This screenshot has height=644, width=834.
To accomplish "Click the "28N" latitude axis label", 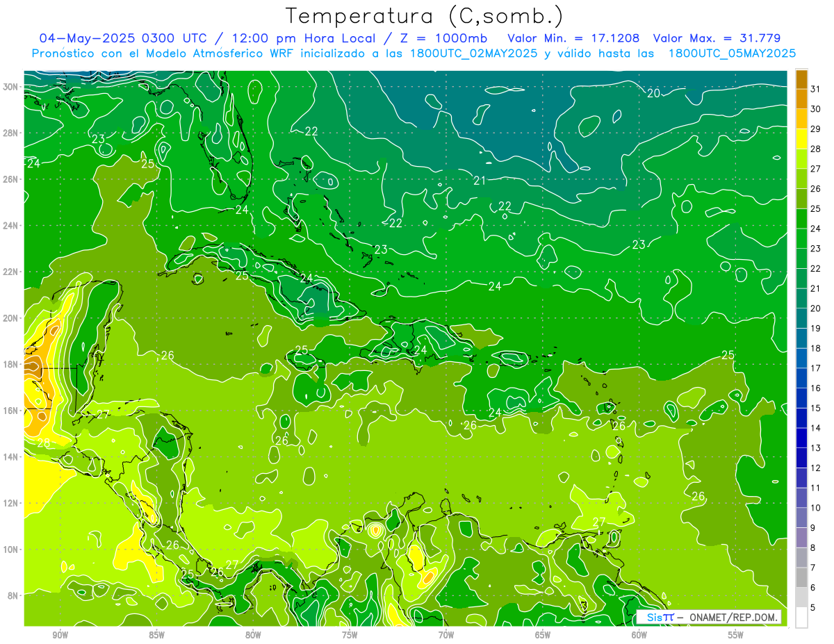I will coord(10,133).
